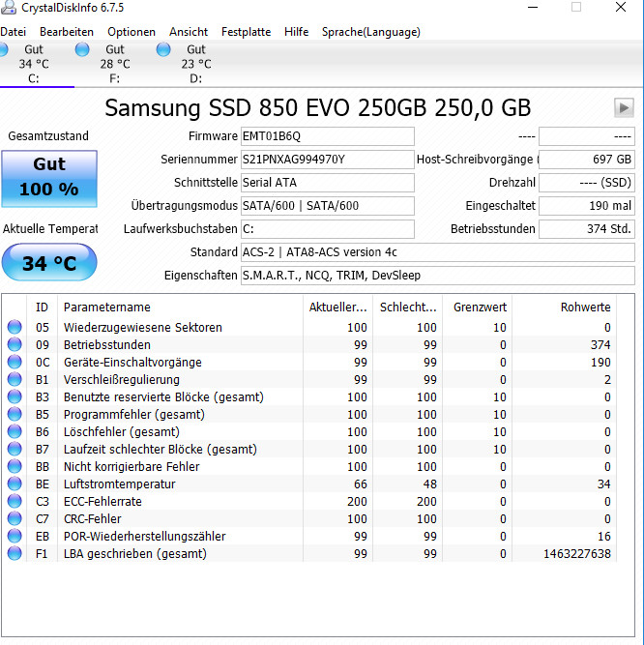
Task: Switch to the C: drive tab at 34 °C
Action: (34, 64)
